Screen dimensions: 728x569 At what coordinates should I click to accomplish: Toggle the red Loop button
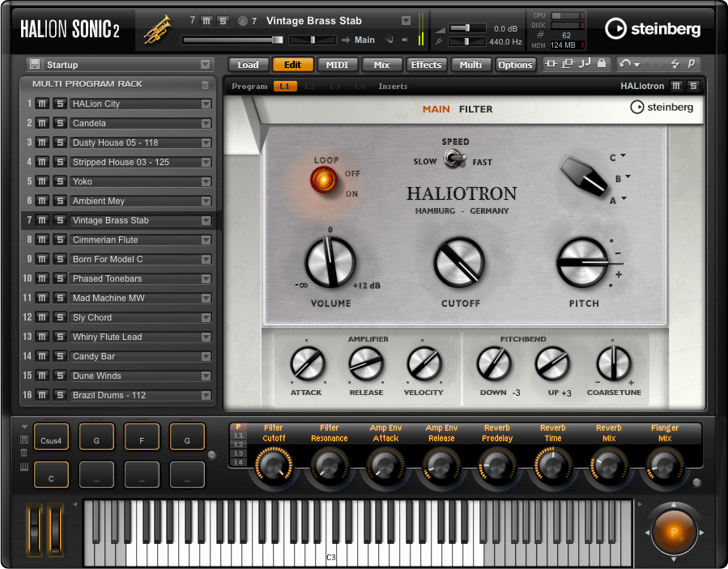coord(324,180)
